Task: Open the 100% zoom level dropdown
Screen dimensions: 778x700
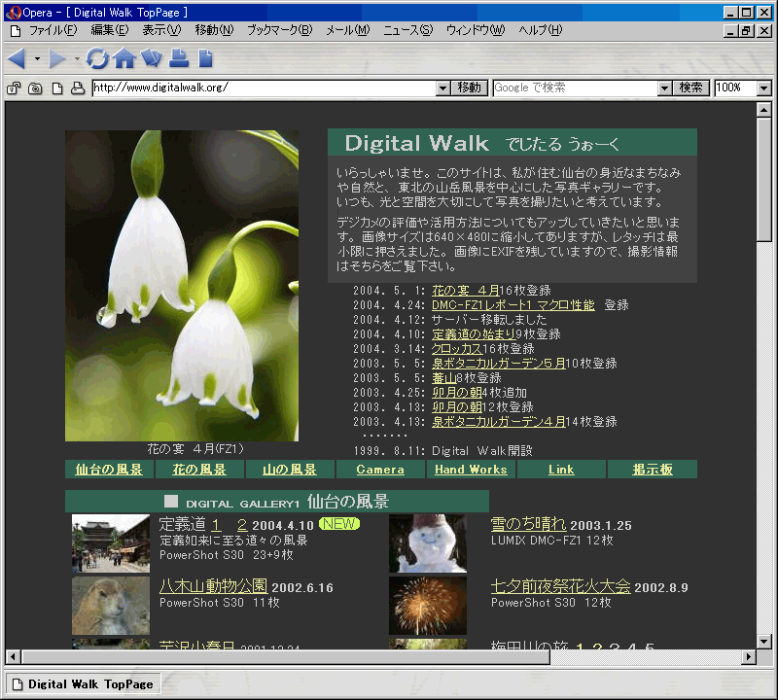Action: point(764,88)
